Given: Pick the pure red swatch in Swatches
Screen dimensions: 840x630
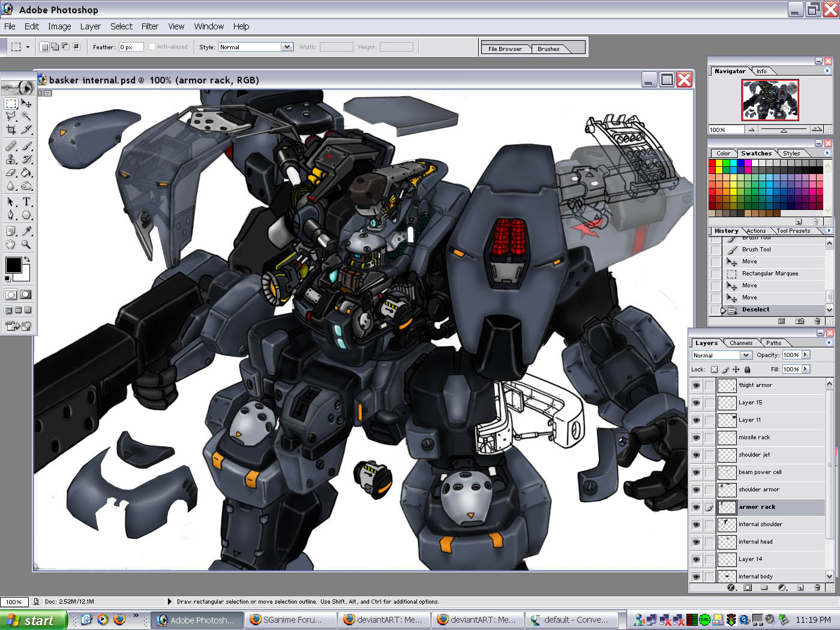Looking at the screenshot, I should pos(712,163).
